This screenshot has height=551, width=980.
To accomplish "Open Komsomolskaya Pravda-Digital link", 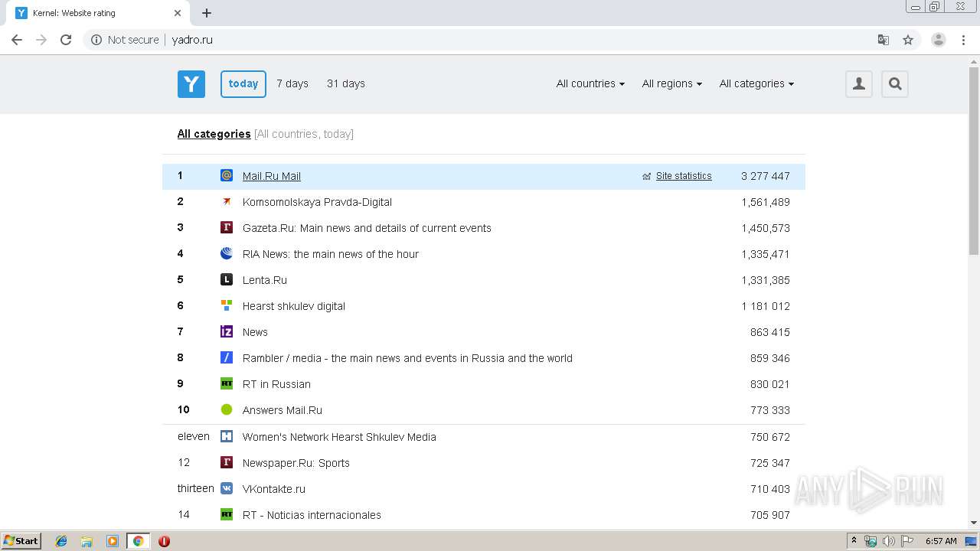I will click(x=317, y=202).
